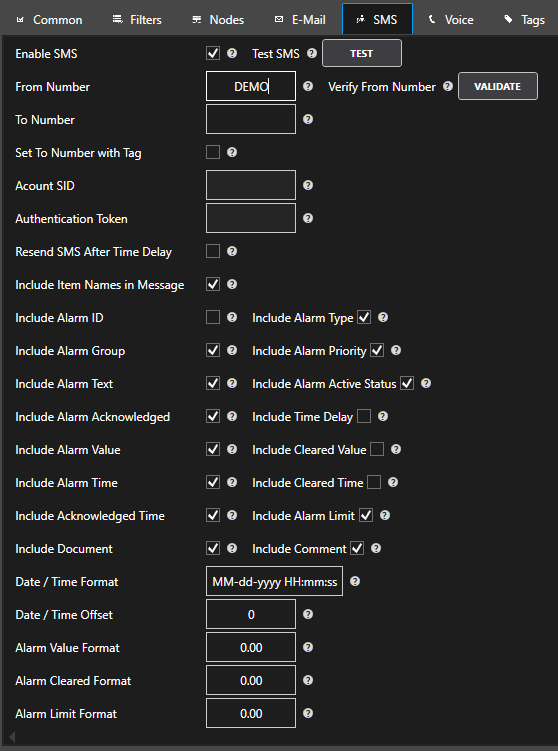558x751 pixels.
Task: Show help for Alarm Limit Format
Action: (308, 714)
